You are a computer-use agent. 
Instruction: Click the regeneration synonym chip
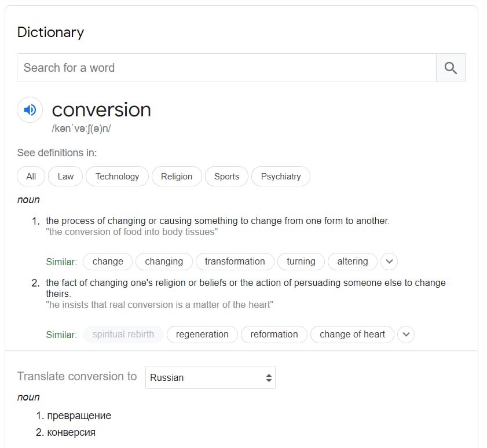202,335
